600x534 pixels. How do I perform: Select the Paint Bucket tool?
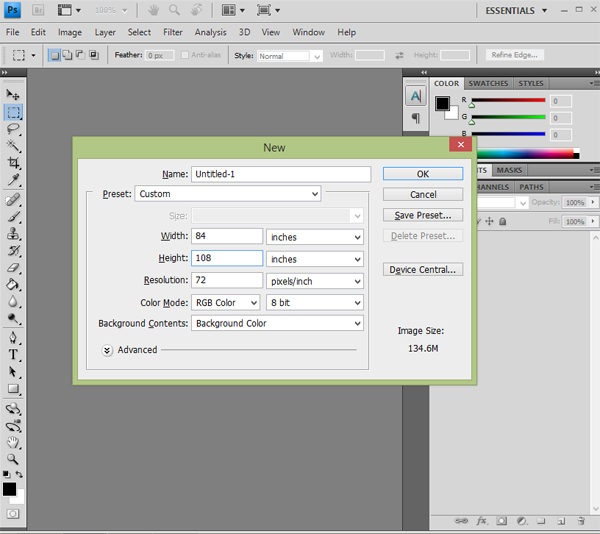[13, 285]
